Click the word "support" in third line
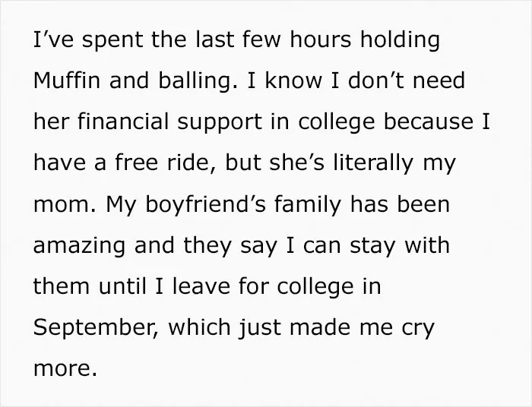Image resolution: width=532 pixels, height=407 pixels. (220, 123)
